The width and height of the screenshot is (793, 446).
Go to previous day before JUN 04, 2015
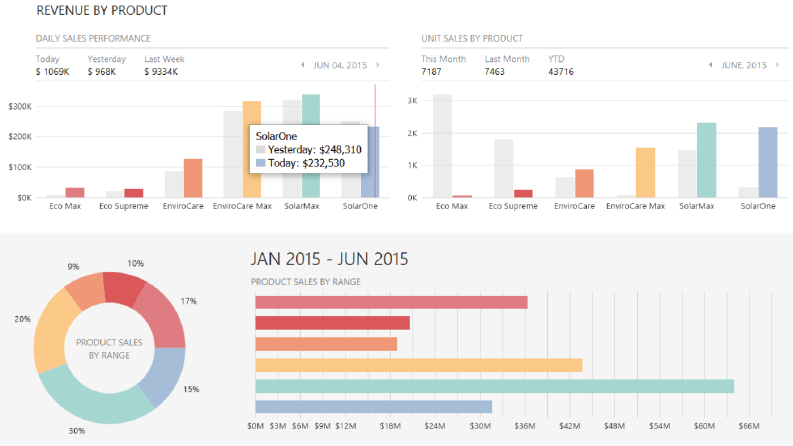pyautogui.click(x=302, y=65)
